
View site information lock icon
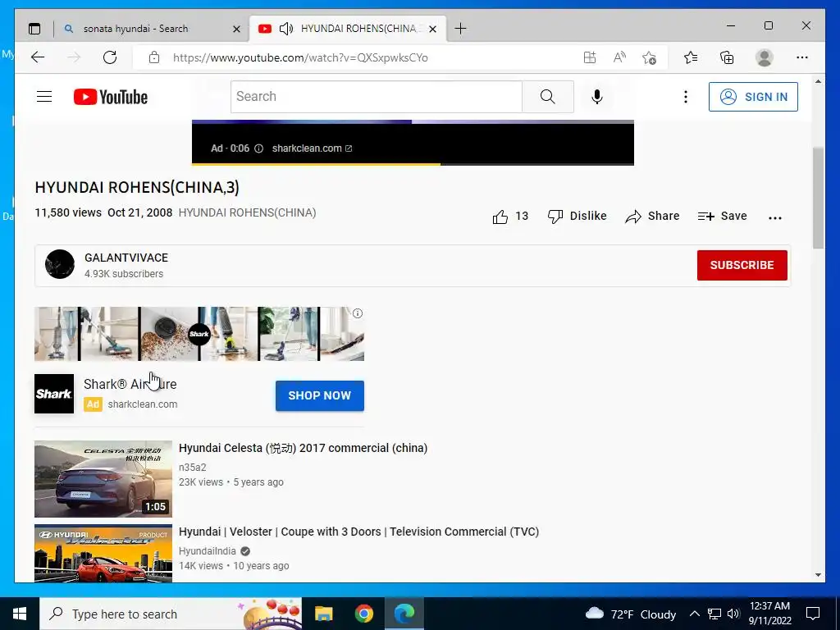(x=153, y=57)
